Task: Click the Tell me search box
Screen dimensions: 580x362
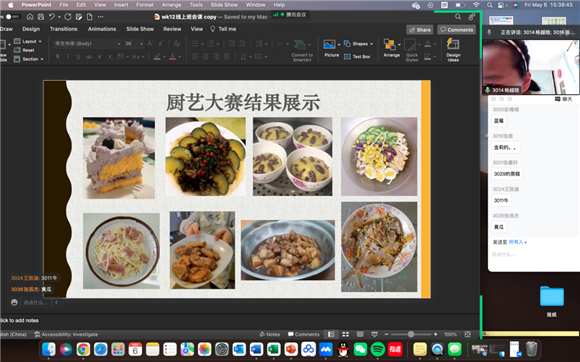Action: tap(223, 29)
